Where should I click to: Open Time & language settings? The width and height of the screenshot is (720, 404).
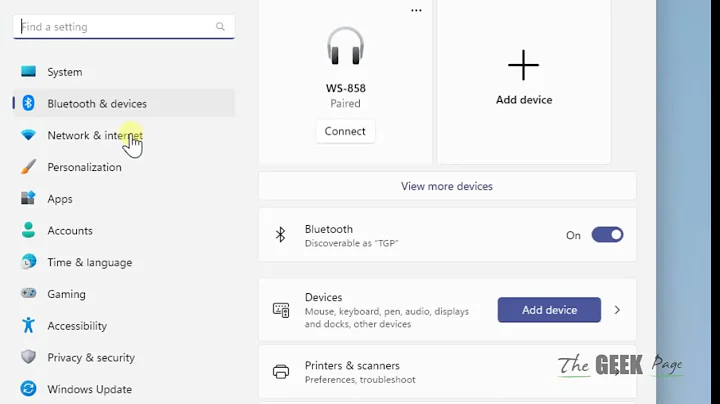tap(89, 262)
